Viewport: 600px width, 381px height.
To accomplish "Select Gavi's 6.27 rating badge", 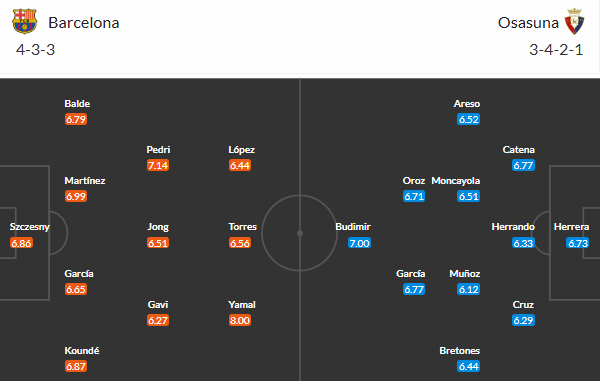I will pyautogui.click(x=158, y=320).
